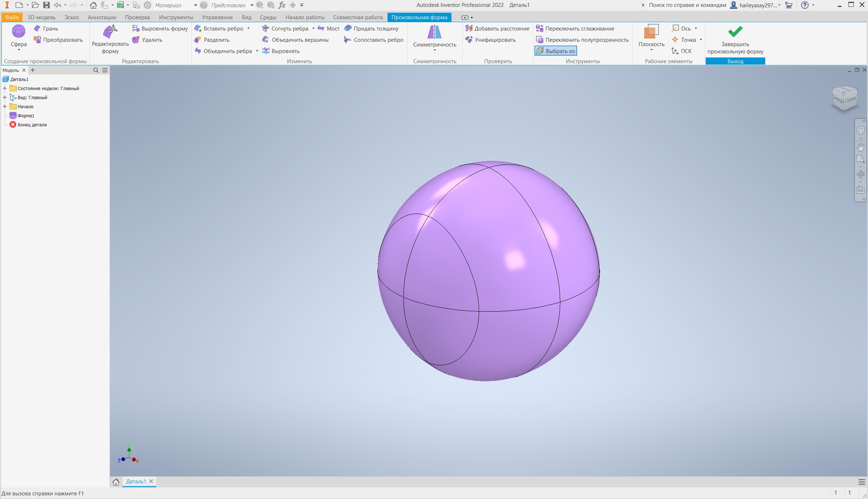Click the Pan hand icon in navigation bar

click(x=860, y=147)
